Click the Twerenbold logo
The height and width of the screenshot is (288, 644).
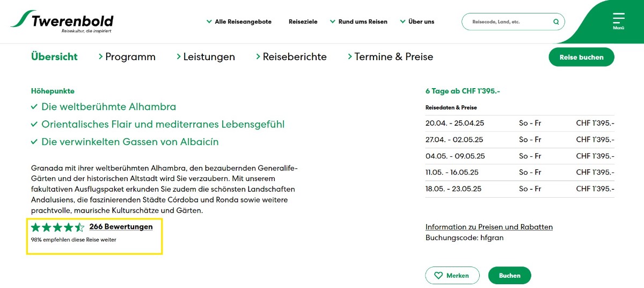(x=62, y=21)
